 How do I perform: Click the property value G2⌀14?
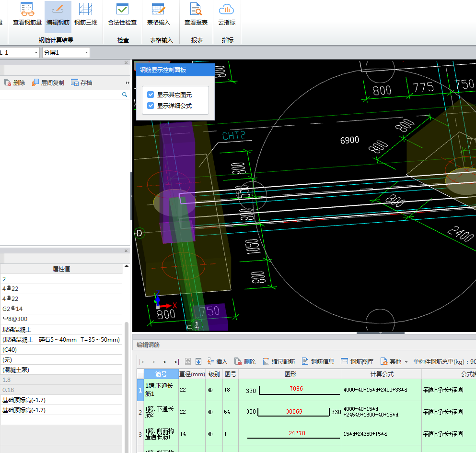click(61, 309)
